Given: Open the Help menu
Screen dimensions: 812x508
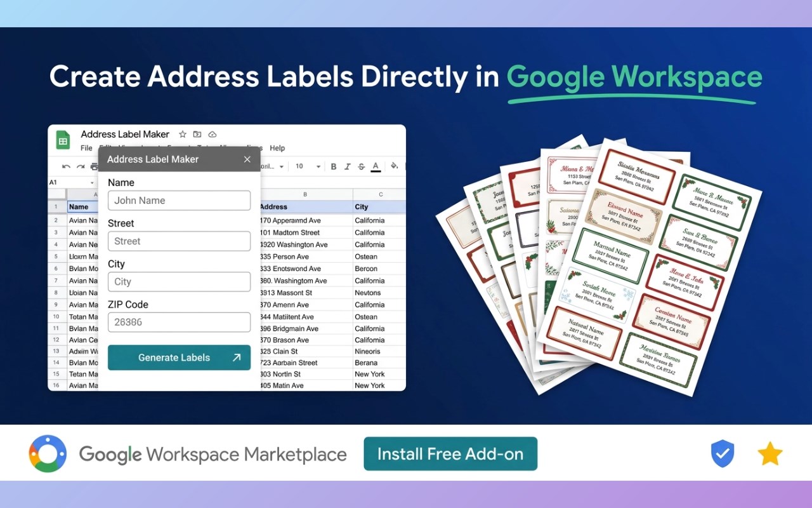Looking at the screenshot, I should pos(277,148).
